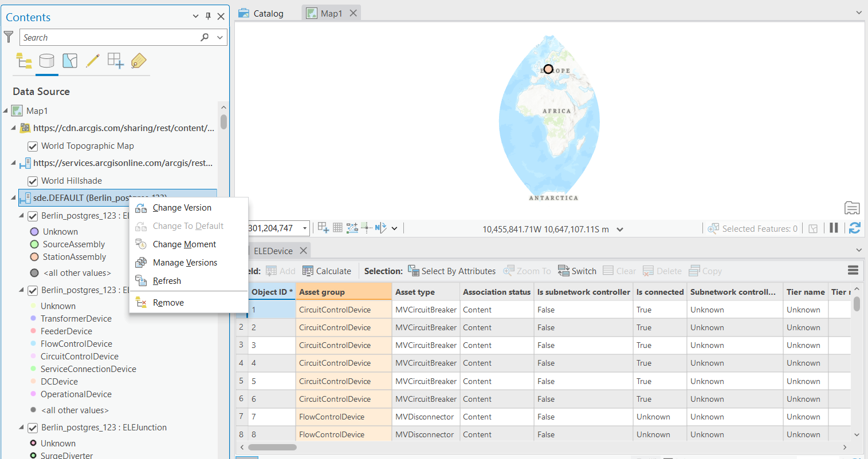Open the layout catalog icon in map corner
Image resolution: width=868 pixels, height=459 pixels.
pos(852,208)
